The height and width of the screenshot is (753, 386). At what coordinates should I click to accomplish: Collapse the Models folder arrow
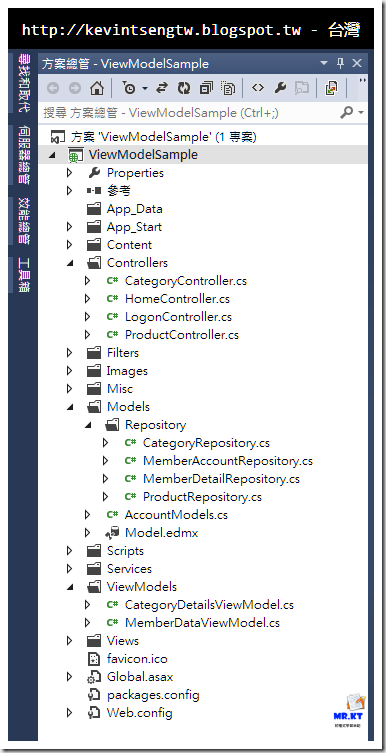tap(70, 407)
